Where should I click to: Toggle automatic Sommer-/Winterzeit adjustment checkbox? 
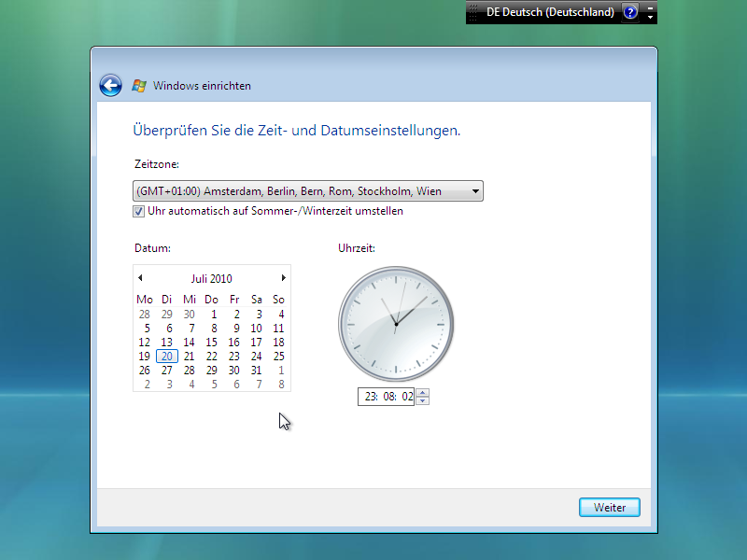tap(139, 212)
